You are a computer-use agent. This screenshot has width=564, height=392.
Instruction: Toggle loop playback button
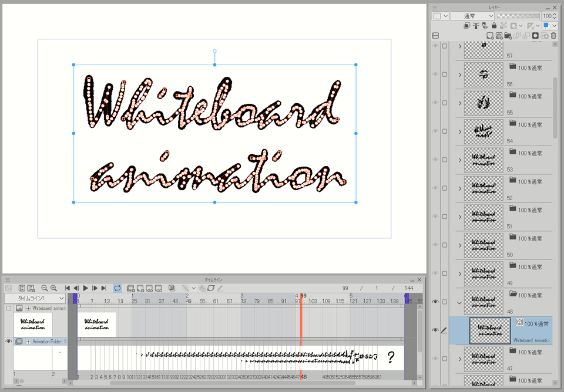point(117,288)
